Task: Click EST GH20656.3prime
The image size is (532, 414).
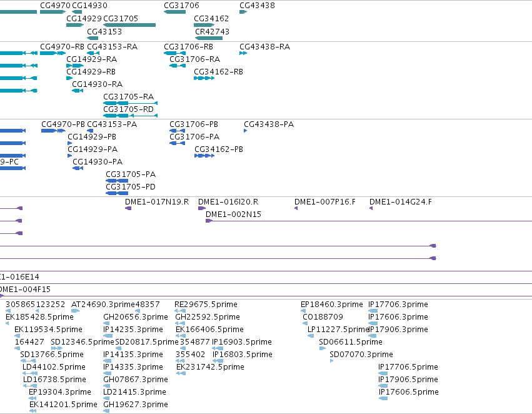Action: point(106,323)
